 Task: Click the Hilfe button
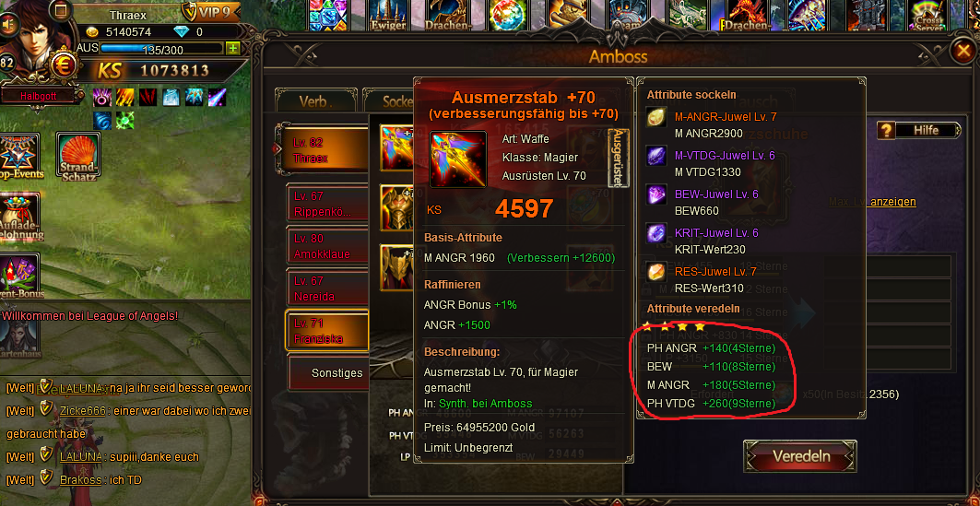[x=927, y=130]
